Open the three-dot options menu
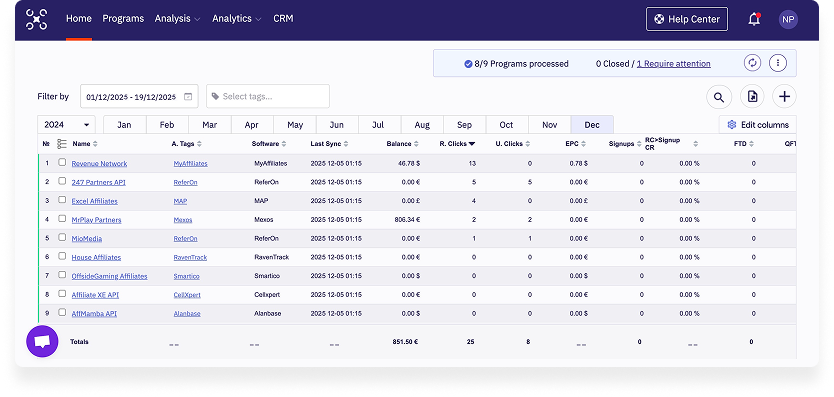Screen dimensions: 834x397 coord(778,63)
